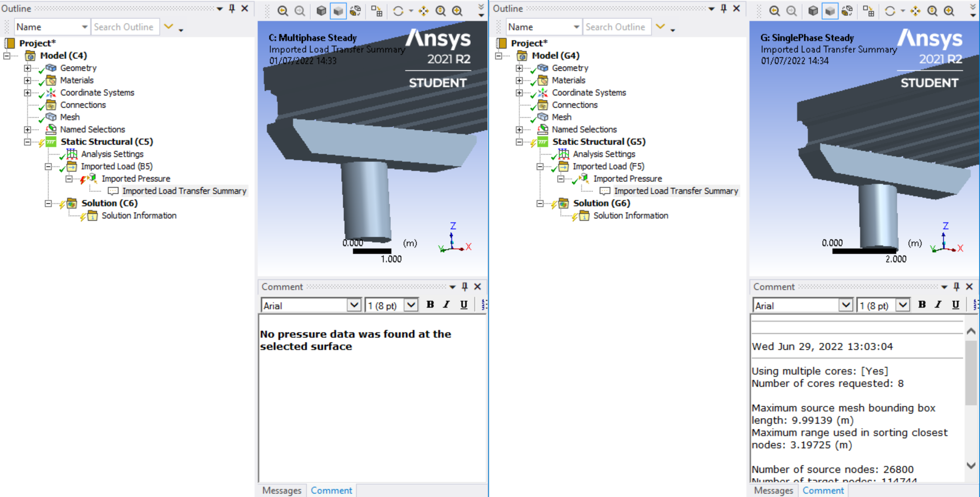This screenshot has width=980, height=497.
Task: Click scrollbar down arrow in SinglePhase Comment panel
Action: click(x=971, y=465)
